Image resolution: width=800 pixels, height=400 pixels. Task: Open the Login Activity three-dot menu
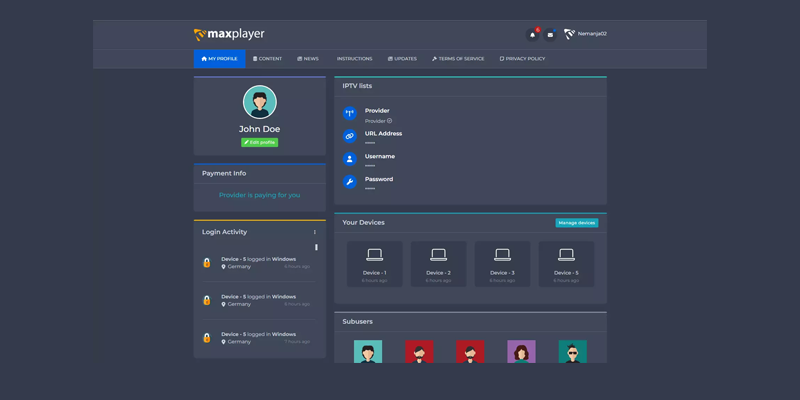click(314, 232)
